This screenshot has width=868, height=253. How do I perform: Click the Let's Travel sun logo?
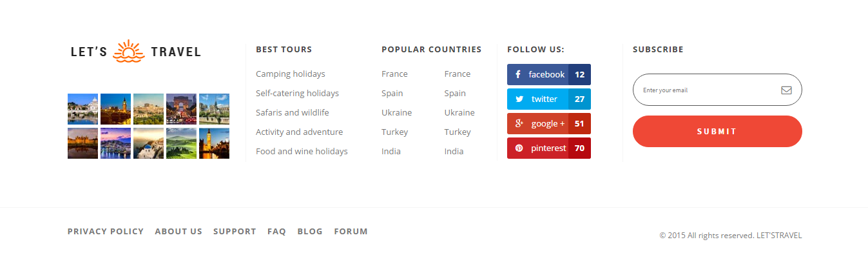(128, 51)
